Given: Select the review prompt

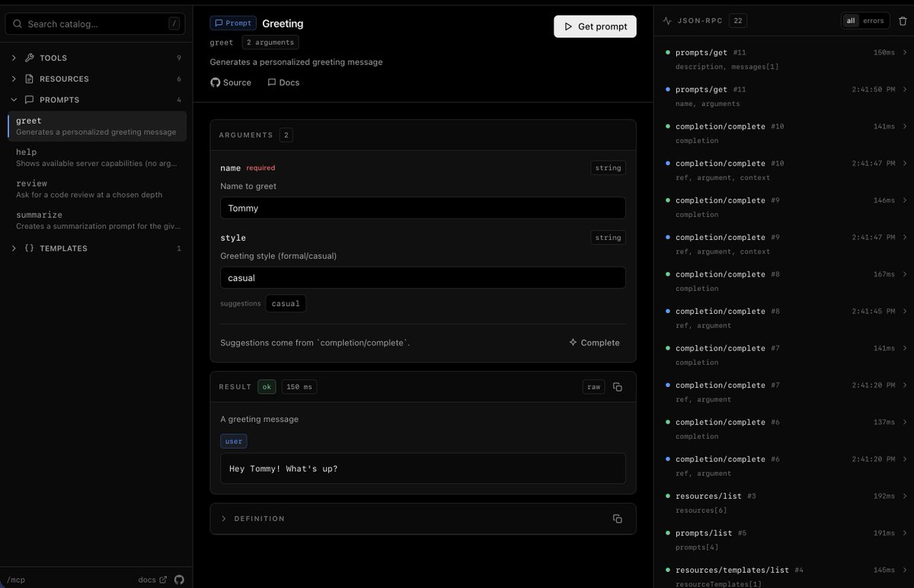Looking at the screenshot, I should point(97,189).
